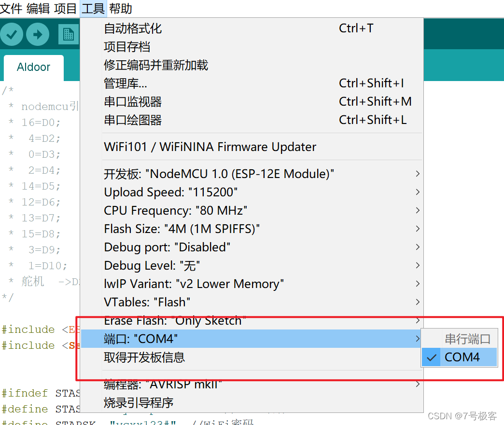Screen dimensions: 504x425
Task: Open the 文件 menu
Action: tap(11, 8)
